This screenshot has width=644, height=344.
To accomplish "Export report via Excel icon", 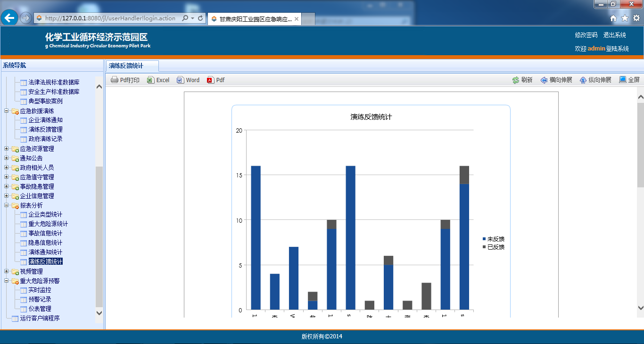I will pyautogui.click(x=150, y=80).
